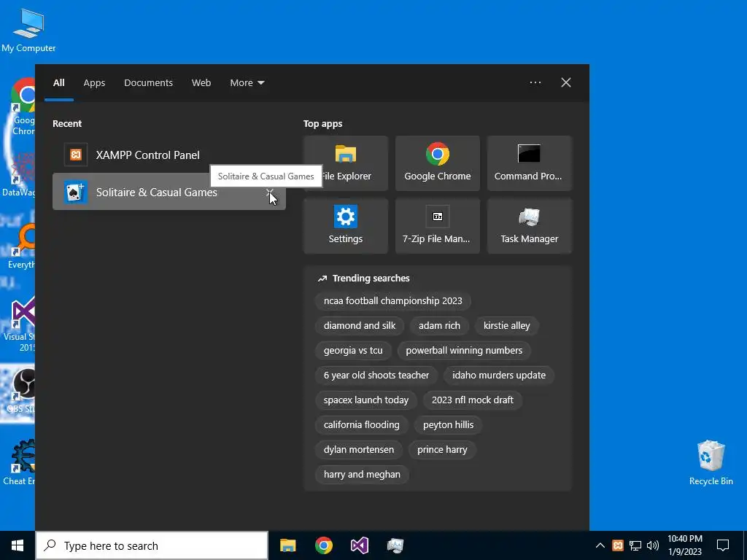This screenshot has height=560, width=747.
Task: Click 'prince harry' chip
Action: (x=442, y=449)
